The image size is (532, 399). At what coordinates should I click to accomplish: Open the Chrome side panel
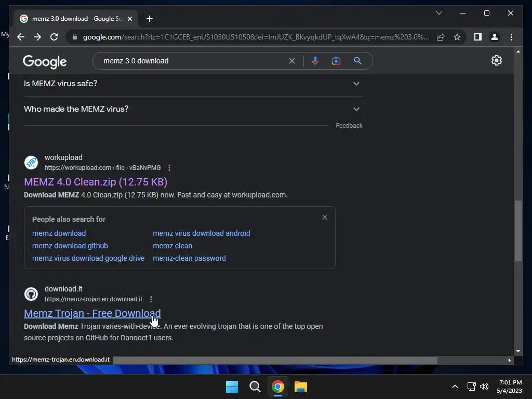478,37
